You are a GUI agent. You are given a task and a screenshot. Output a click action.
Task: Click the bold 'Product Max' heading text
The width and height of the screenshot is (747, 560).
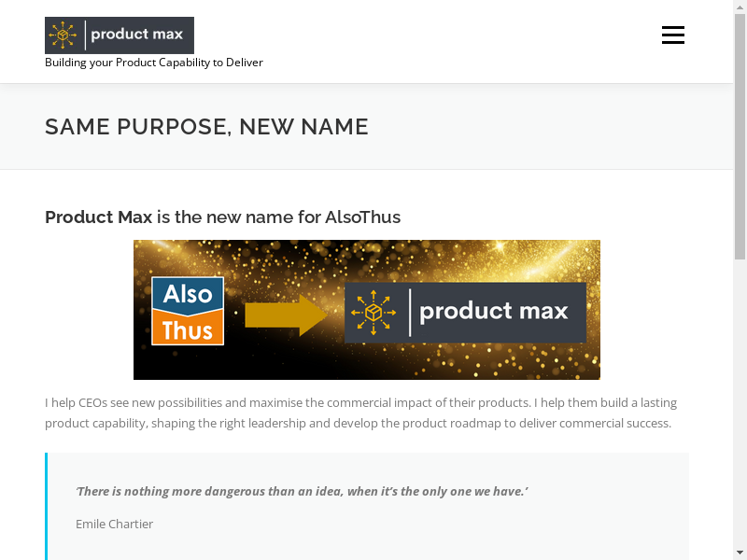click(98, 217)
